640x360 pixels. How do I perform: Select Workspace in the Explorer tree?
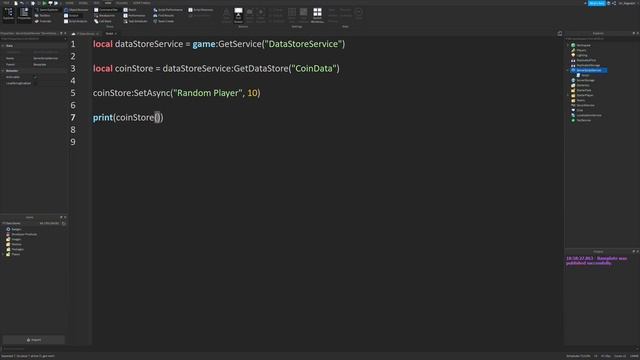[x=581, y=45]
